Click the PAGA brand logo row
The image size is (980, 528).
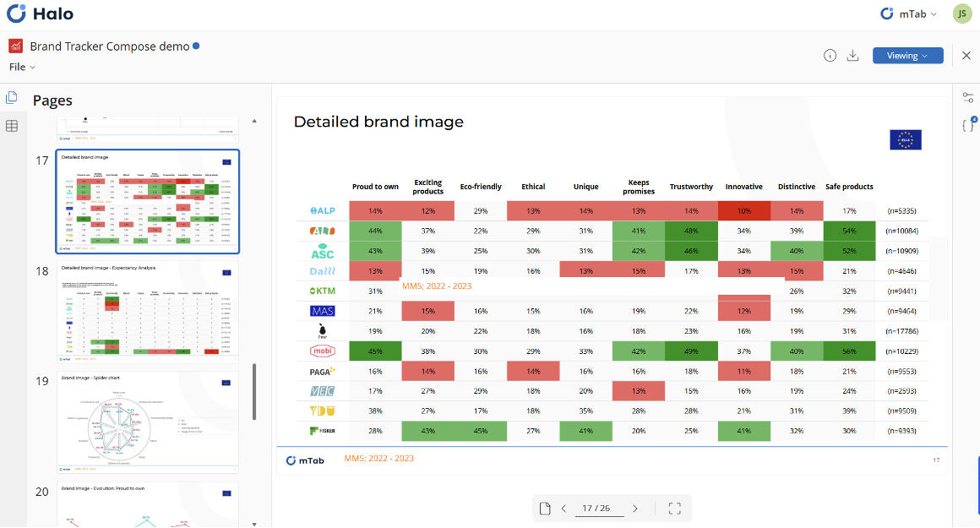(x=323, y=371)
